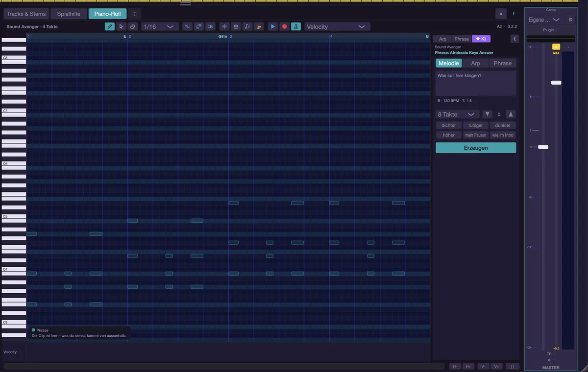This screenshot has width=588, height=372.
Task: Start playback with the blue play button
Action: pos(273,26)
